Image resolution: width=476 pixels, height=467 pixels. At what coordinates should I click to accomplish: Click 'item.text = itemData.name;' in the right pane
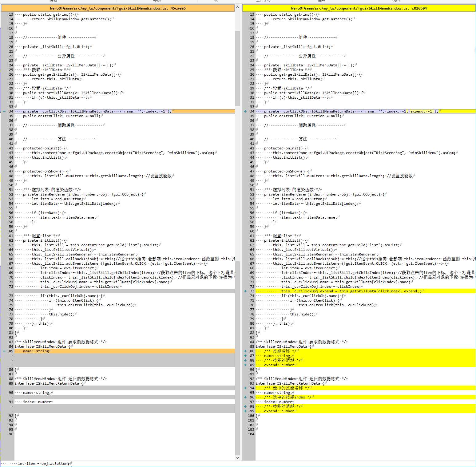[x=309, y=217]
